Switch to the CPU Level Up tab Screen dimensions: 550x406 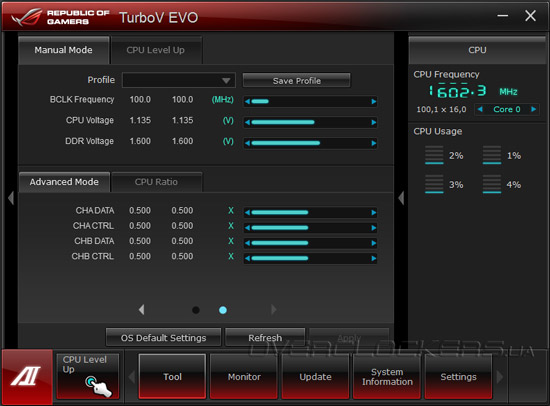tap(156, 50)
